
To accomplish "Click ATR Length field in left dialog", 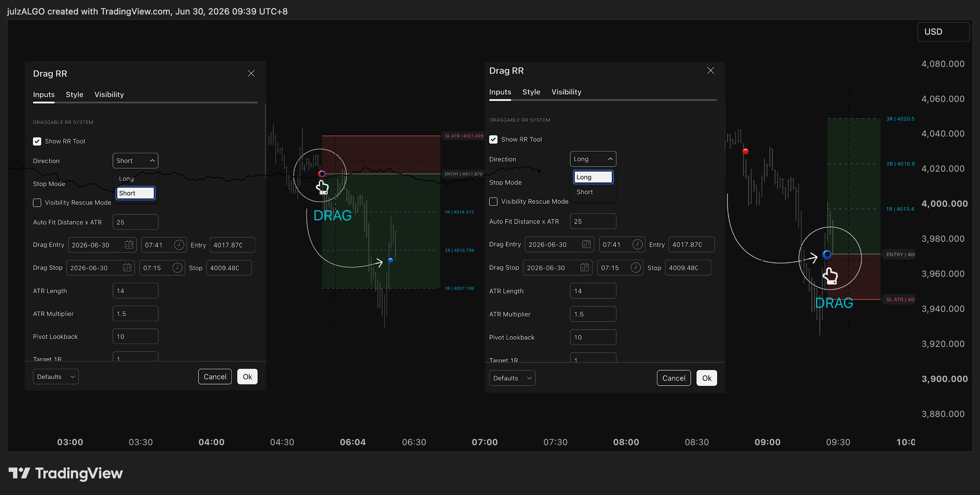I will pos(135,291).
